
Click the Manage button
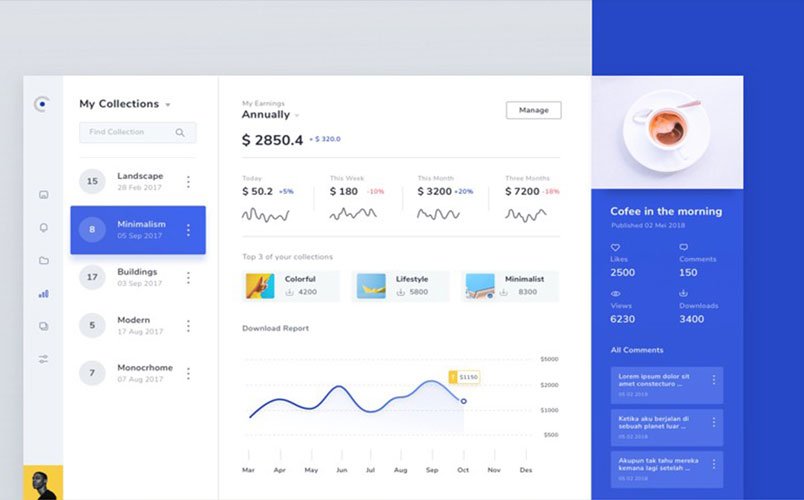tap(533, 110)
